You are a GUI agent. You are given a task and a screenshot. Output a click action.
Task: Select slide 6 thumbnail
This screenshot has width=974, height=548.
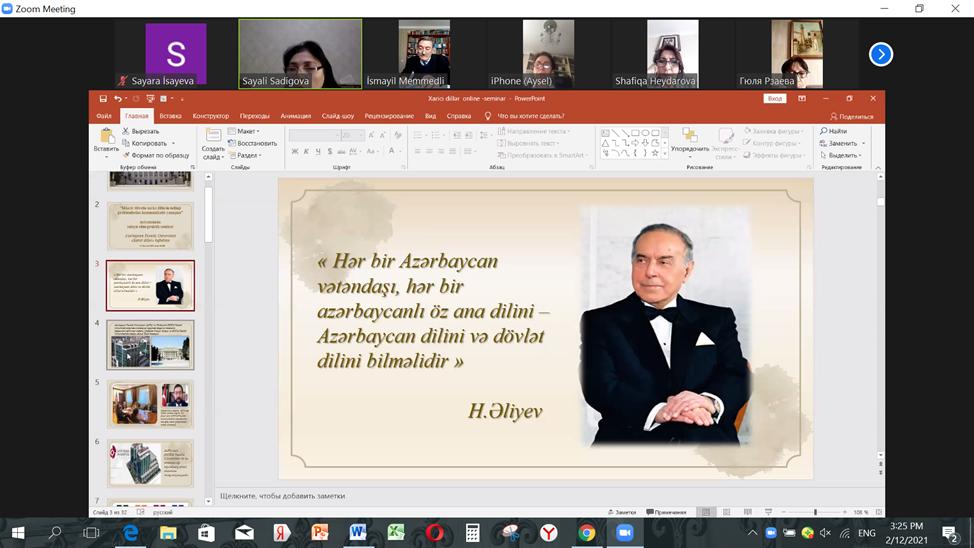(150, 464)
